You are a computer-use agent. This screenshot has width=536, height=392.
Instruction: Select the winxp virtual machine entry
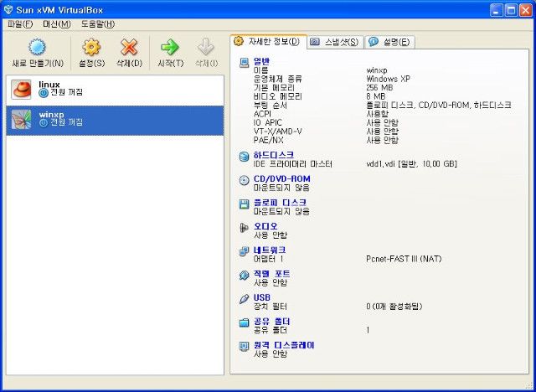tap(115, 121)
